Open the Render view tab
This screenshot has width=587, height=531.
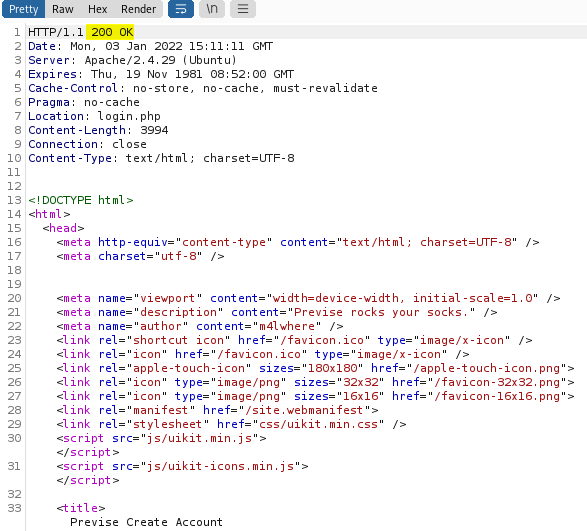[138, 9]
